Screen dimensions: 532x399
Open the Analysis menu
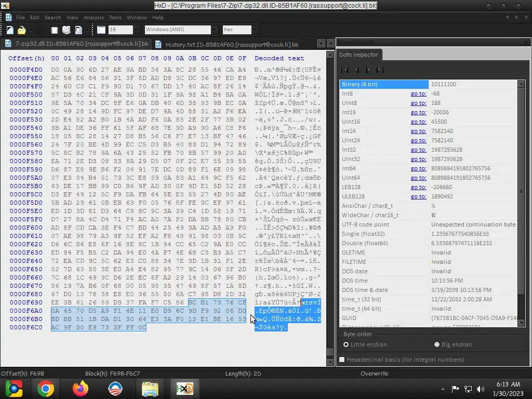click(x=94, y=17)
